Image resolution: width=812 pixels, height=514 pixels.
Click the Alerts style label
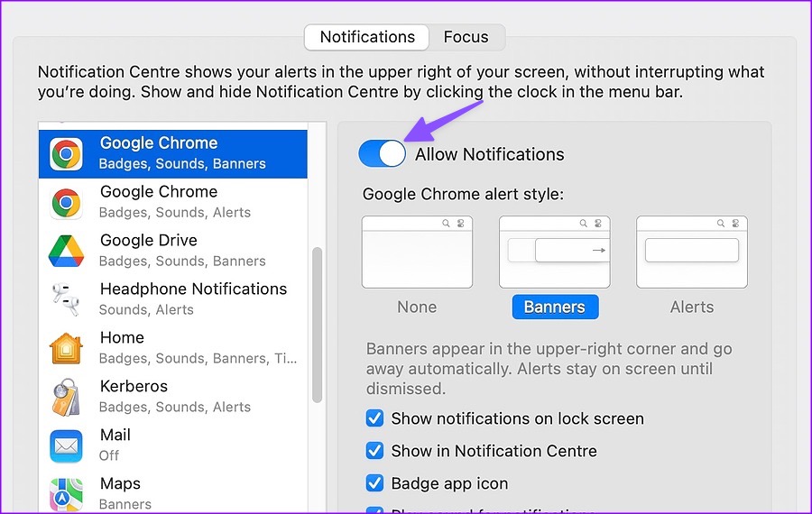click(x=692, y=307)
